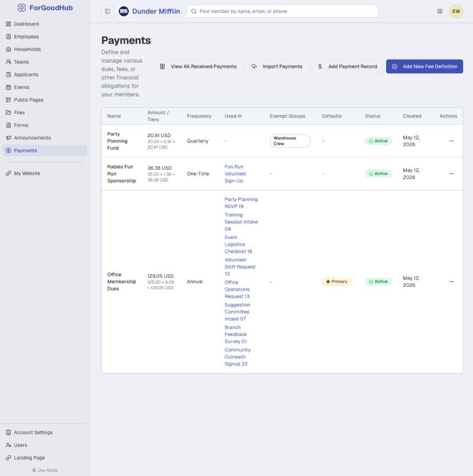Open Households in the sidebar
Viewport: 473px width, 476px height.
click(45, 49)
